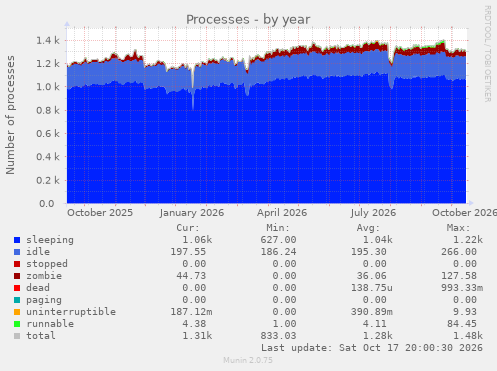Click the 'July 2026' x-axis label
This screenshot has height=371, width=497.
coord(373,213)
